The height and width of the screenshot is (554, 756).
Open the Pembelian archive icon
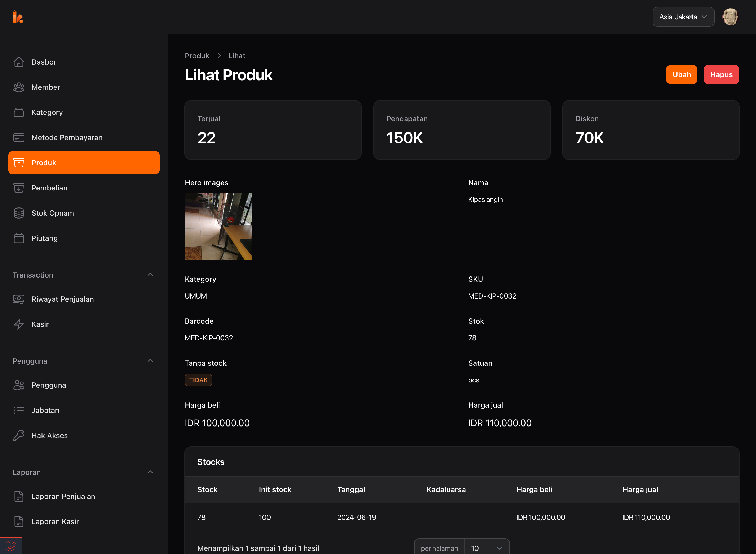click(19, 188)
